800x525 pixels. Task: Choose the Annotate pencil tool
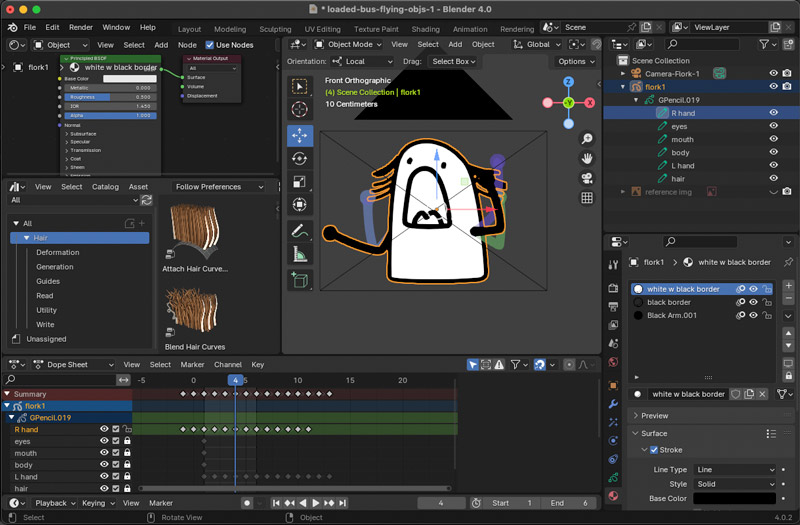[299, 231]
